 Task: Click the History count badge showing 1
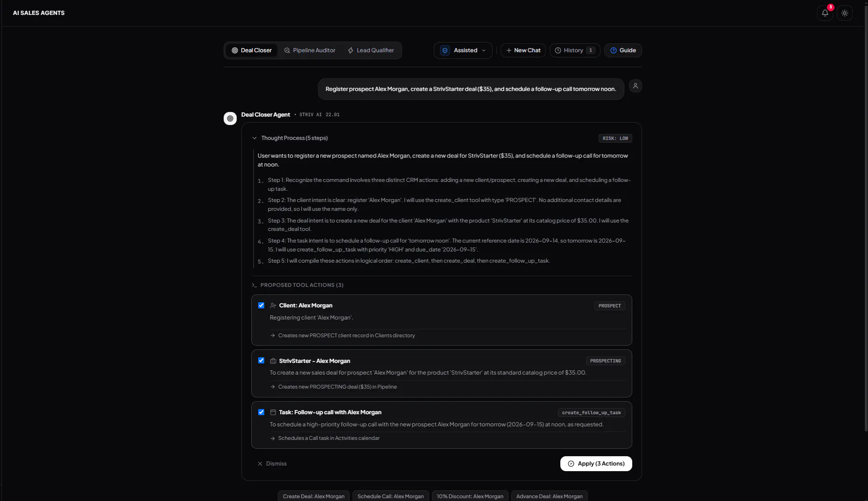591,50
